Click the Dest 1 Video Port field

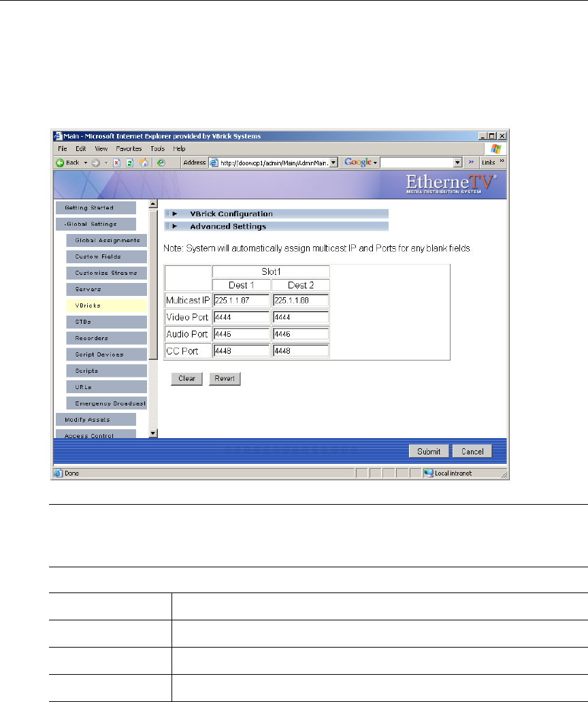[242, 317]
